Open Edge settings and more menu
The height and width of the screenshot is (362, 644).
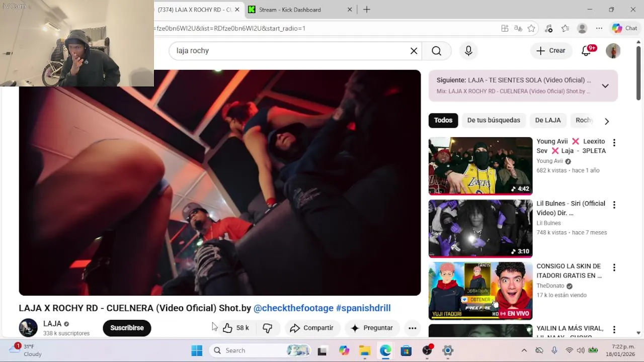pyautogui.click(x=599, y=28)
